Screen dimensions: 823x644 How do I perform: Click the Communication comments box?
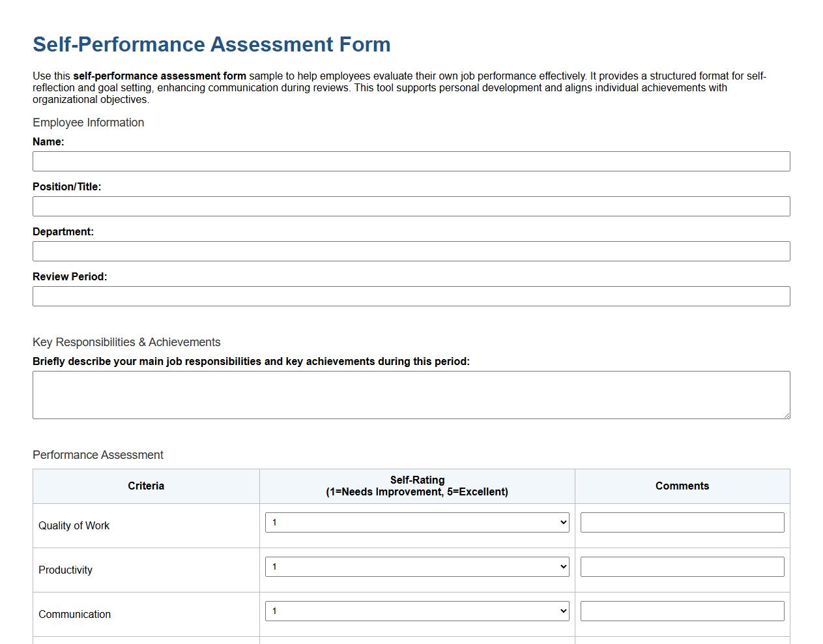682,611
